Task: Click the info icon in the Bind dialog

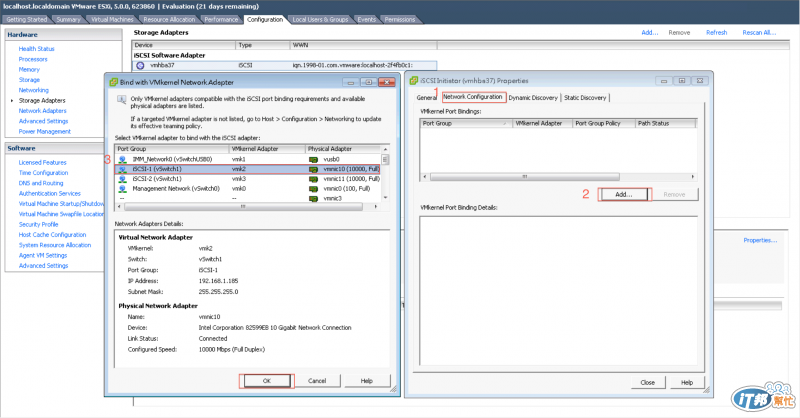Action: [121, 100]
